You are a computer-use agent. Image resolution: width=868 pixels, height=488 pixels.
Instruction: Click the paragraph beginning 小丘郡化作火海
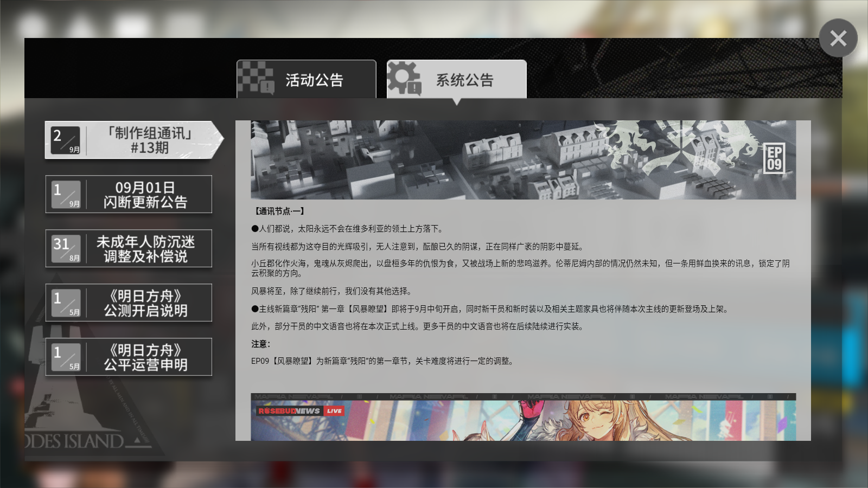[521, 268]
